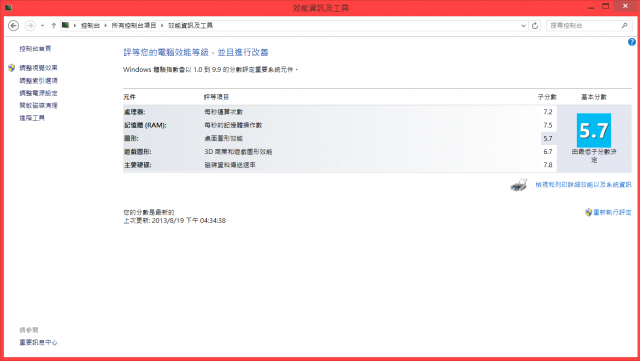
Task: Click the forward arrow navigation button
Action: pos(30,26)
